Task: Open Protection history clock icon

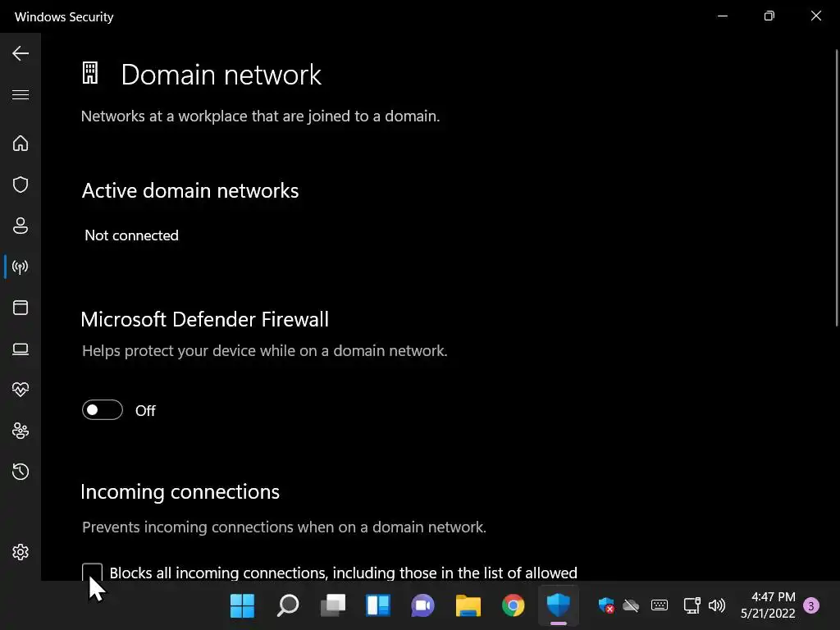Action: (21, 472)
